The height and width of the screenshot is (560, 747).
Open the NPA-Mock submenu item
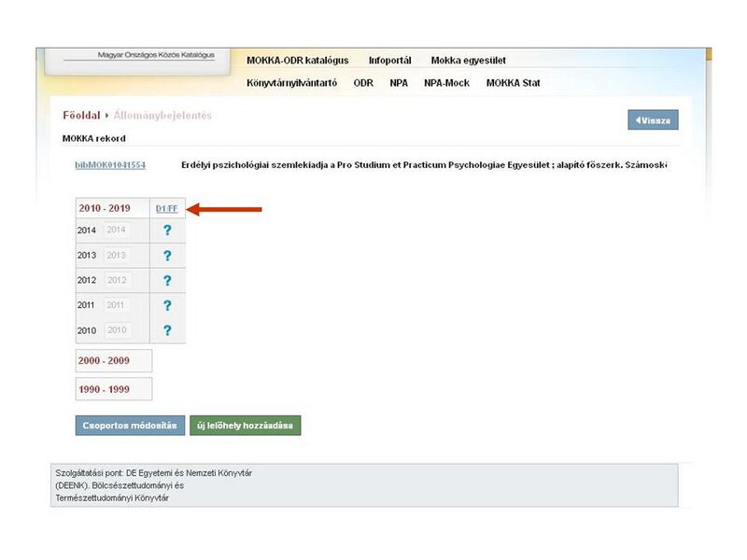446,83
